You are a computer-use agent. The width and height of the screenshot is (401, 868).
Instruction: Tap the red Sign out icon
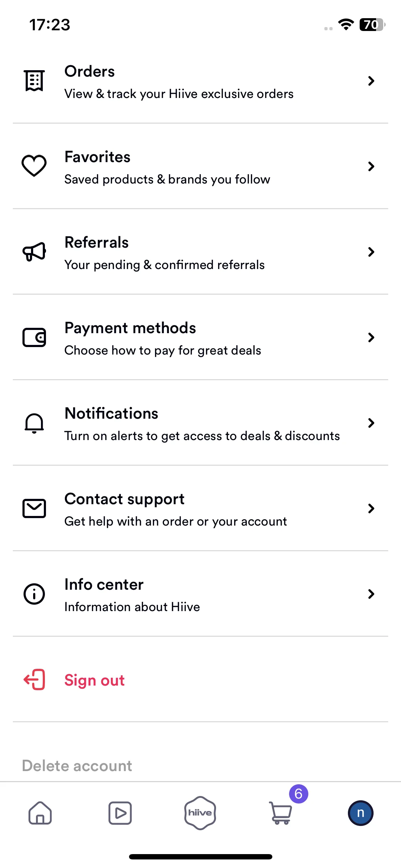34,680
